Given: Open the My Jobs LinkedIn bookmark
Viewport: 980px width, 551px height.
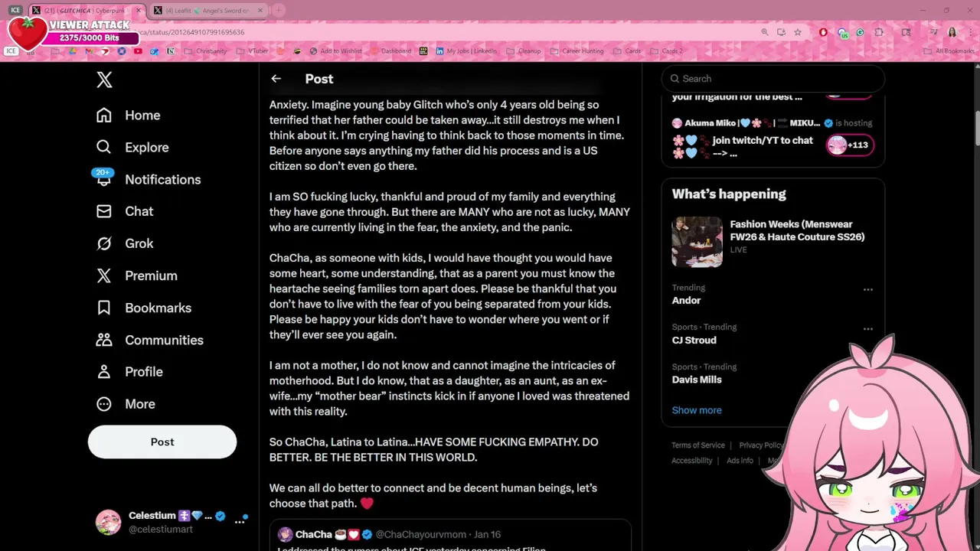Looking at the screenshot, I should click(467, 51).
